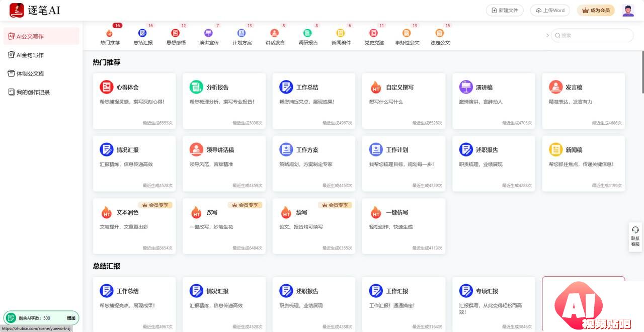644x332 pixels.
Task: Open the 新闻稿 yellow icon
Action: (x=555, y=149)
